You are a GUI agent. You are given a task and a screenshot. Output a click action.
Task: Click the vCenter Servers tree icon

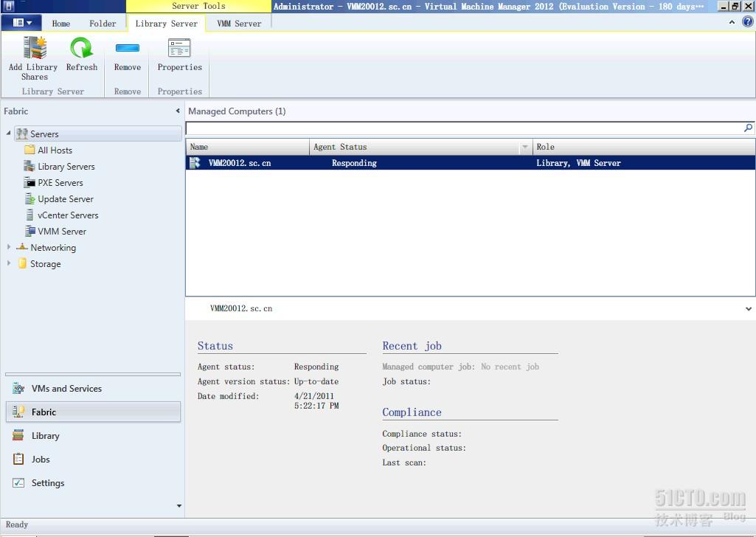pos(30,215)
